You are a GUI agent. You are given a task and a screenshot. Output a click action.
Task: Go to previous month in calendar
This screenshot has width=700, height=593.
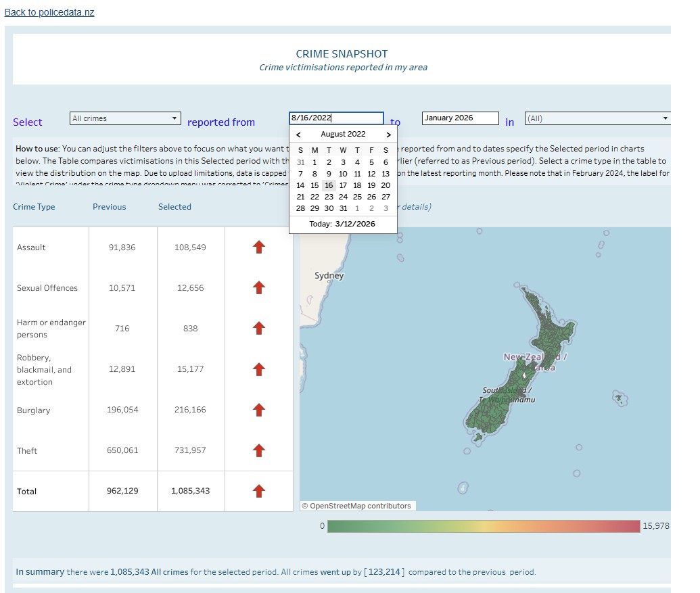298,135
